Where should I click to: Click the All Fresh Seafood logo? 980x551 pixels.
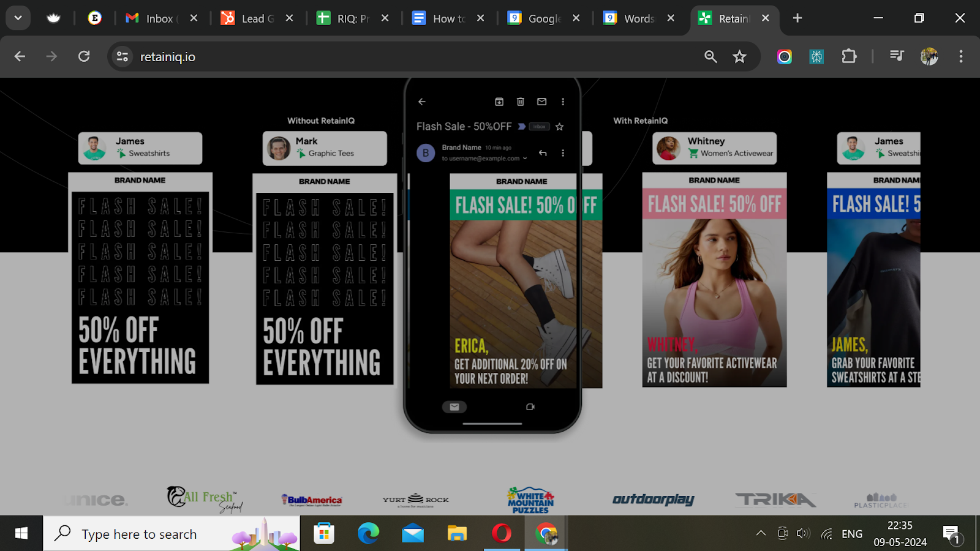(205, 500)
